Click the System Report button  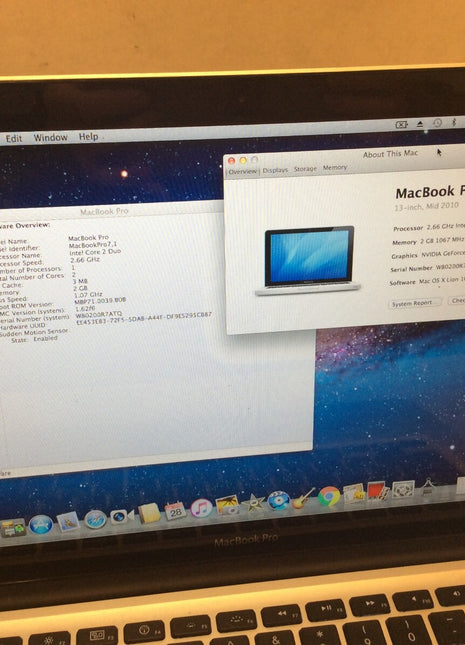click(415, 303)
